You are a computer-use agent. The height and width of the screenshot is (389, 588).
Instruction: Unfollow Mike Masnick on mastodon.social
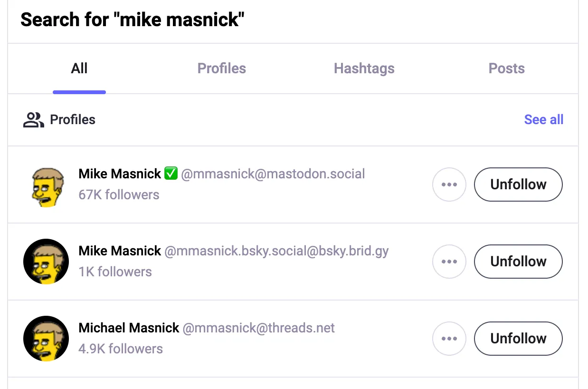tap(518, 185)
